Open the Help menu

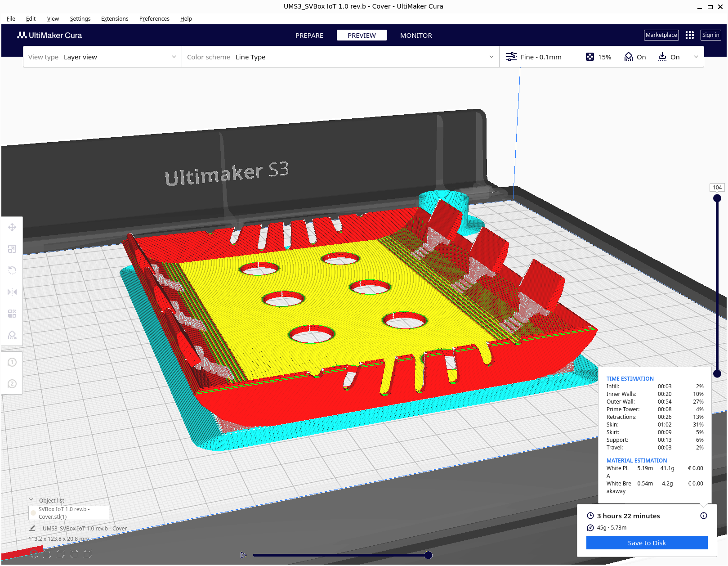186,18
